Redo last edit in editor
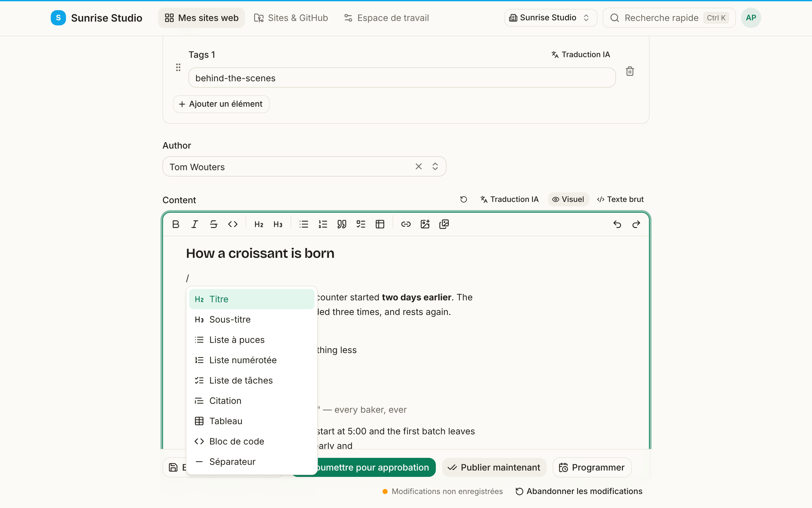This screenshot has width=812, height=508. tap(636, 224)
